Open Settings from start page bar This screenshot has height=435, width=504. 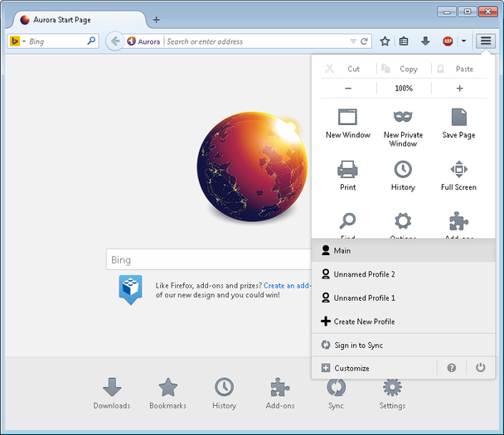[392, 394]
